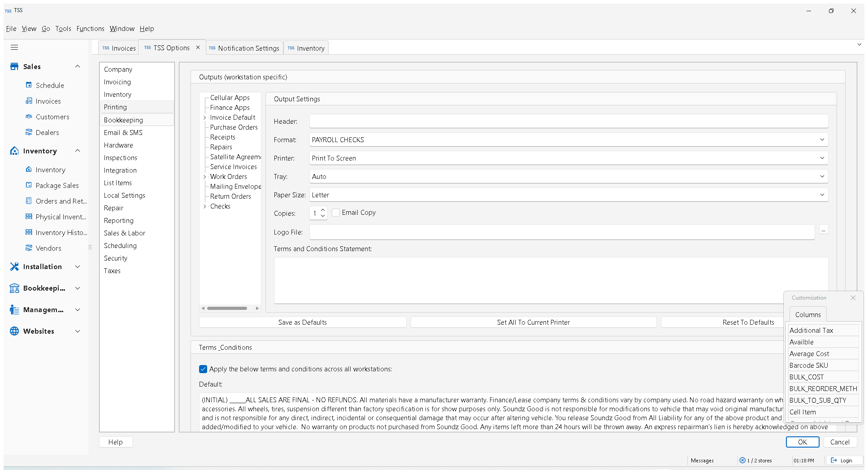Click the Save as Defaults button
The height and width of the screenshot is (470, 868).
[x=303, y=322]
